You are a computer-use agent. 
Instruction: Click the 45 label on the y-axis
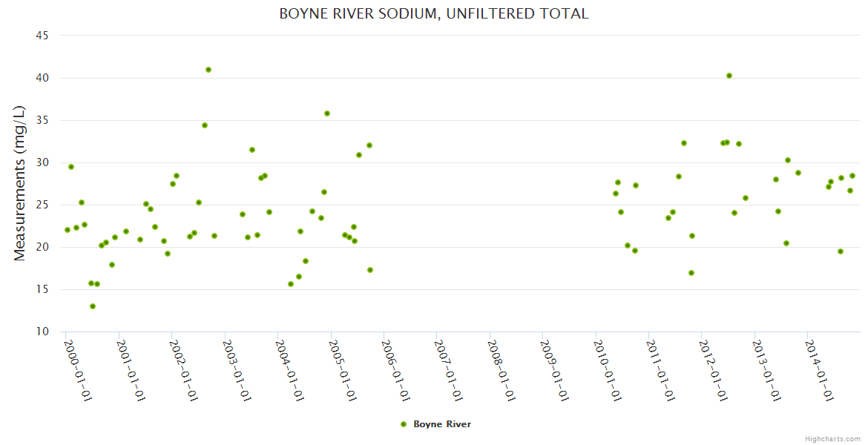click(x=42, y=35)
